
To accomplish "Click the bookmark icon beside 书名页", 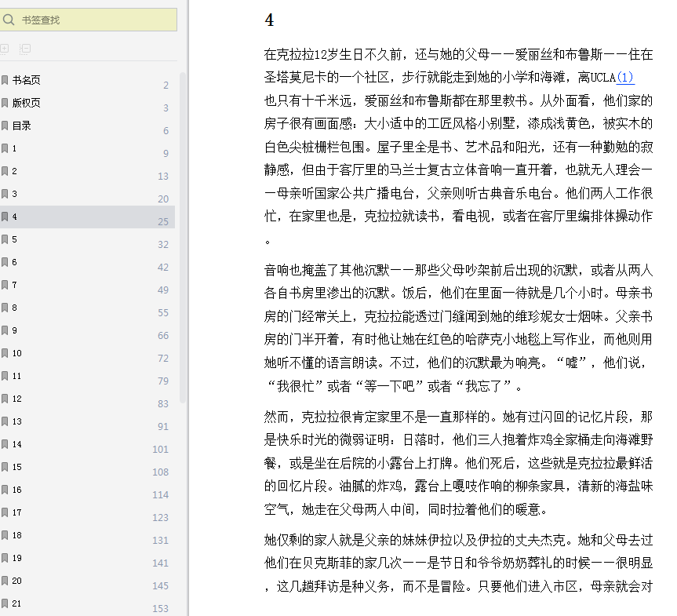I will [x=5, y=80].
